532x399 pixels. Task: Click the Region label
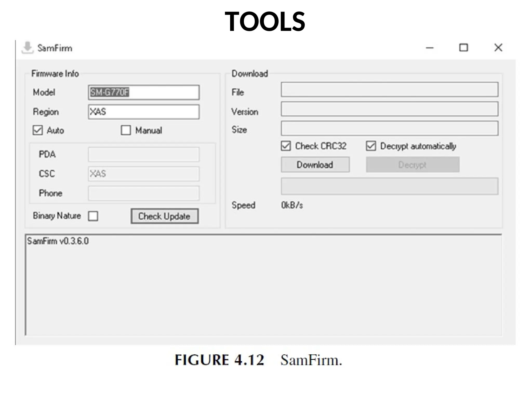[x=46, y=112]
